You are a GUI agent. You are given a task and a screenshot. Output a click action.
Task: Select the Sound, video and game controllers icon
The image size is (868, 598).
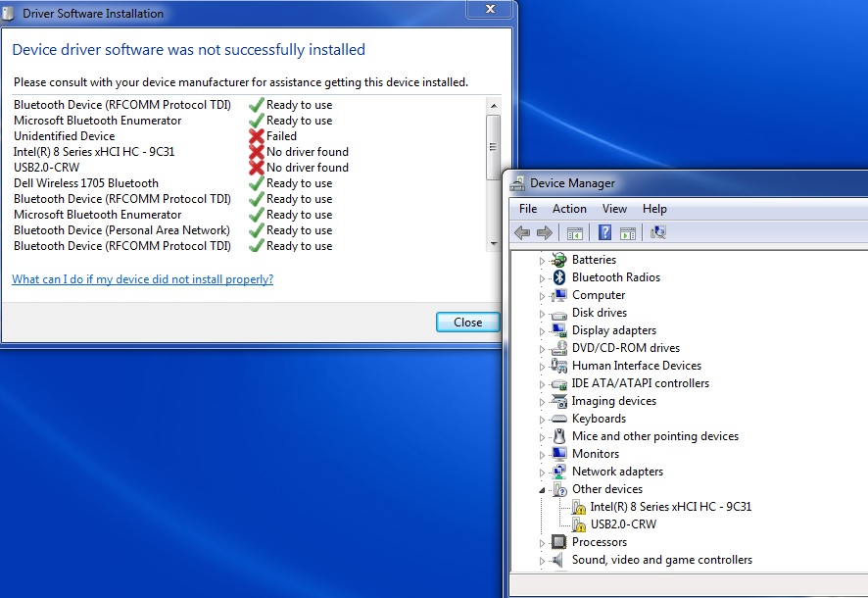[558, 559]
